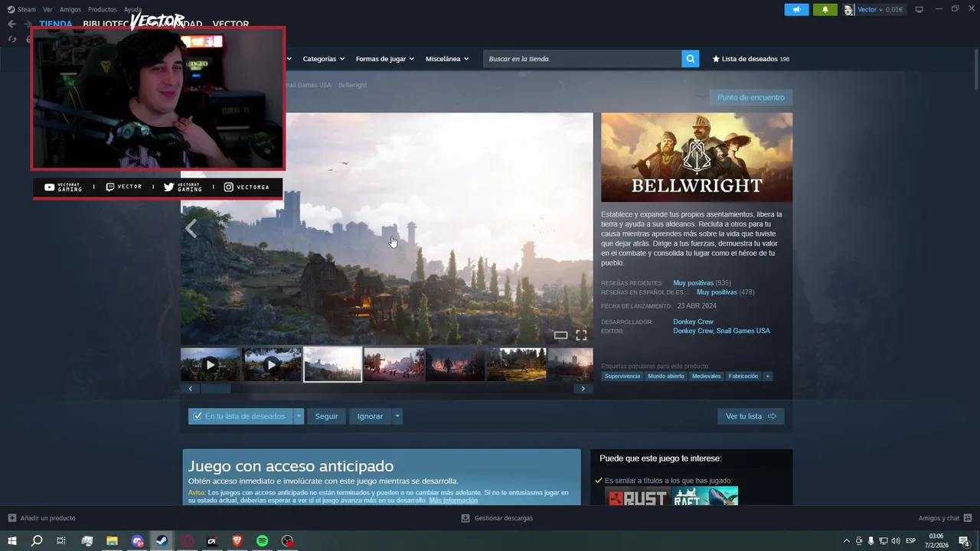Click the Big Picture mode monitor icon
The height and width of the screenshot is (551, 980).
click(919, 10)
